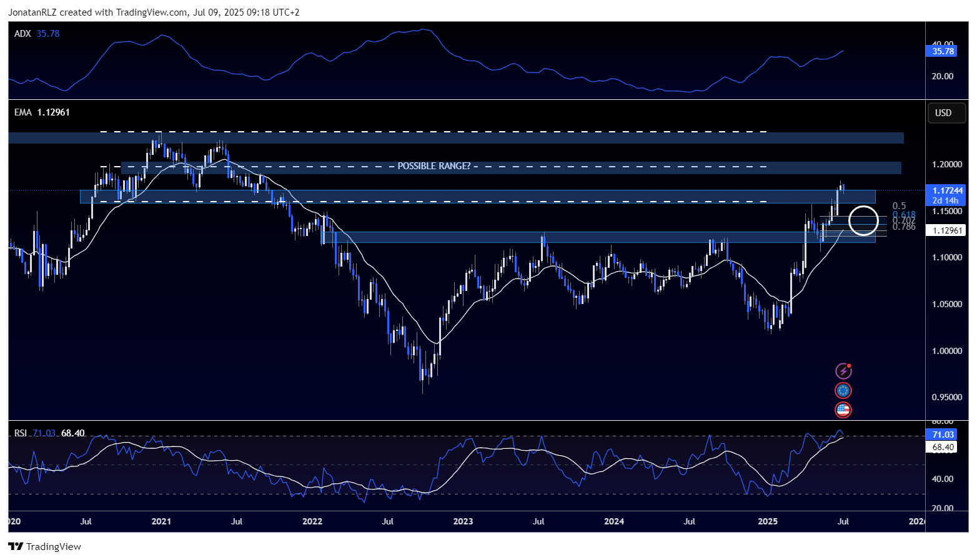Click the RSI axis label 68.40
This screenshot has width=977, height=560.
tap(943, 447)
